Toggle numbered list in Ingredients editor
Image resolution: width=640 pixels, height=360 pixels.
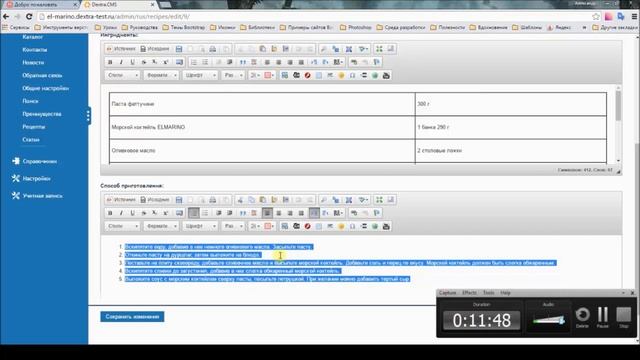(x=194, y=62)
